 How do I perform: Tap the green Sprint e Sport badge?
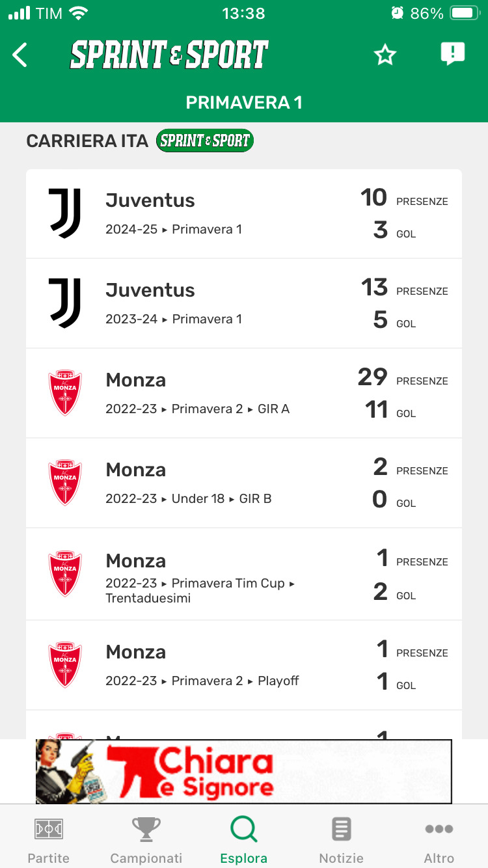[205, 141]
